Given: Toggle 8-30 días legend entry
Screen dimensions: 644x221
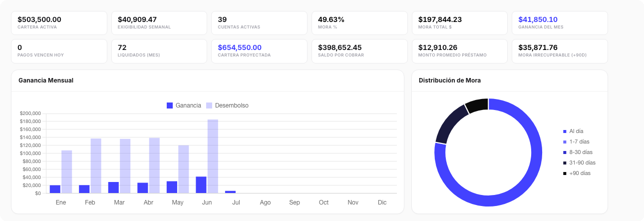Looking at the screenshot, I should (x=578, y=152).
